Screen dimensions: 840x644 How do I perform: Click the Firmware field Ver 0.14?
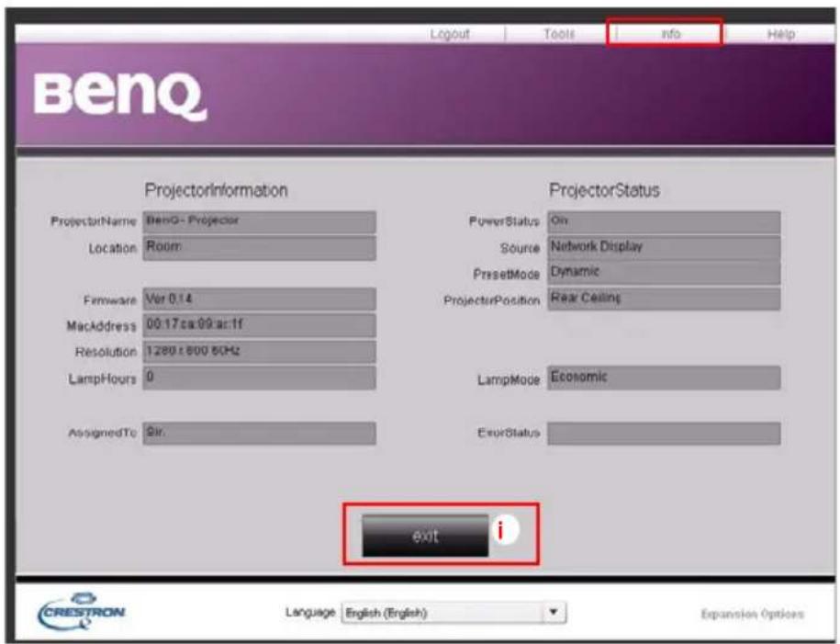click(259, 299)
